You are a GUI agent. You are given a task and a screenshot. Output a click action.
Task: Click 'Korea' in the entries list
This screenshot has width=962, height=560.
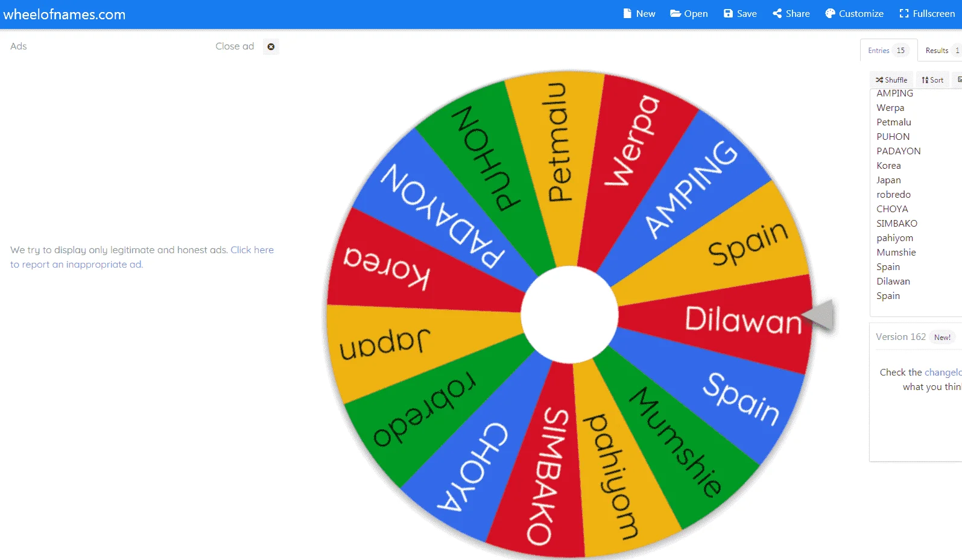tap(888, 166)
